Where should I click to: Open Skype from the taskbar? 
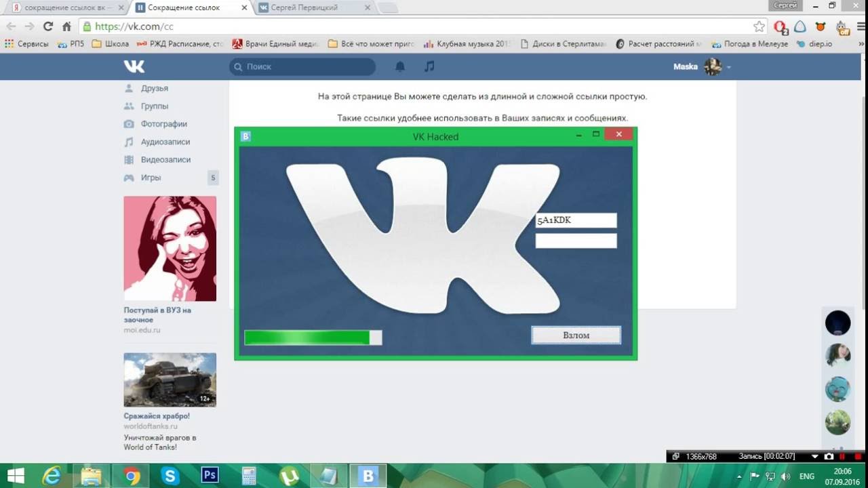(170, 476)
